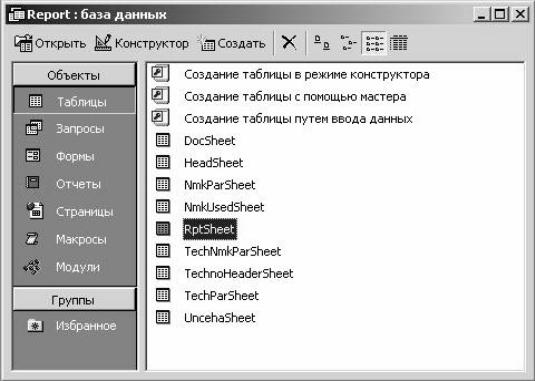The width and height of the screenshot is (535, 381).
Task: Click the table icon next to HeadSheet
Action: (163, 162)
